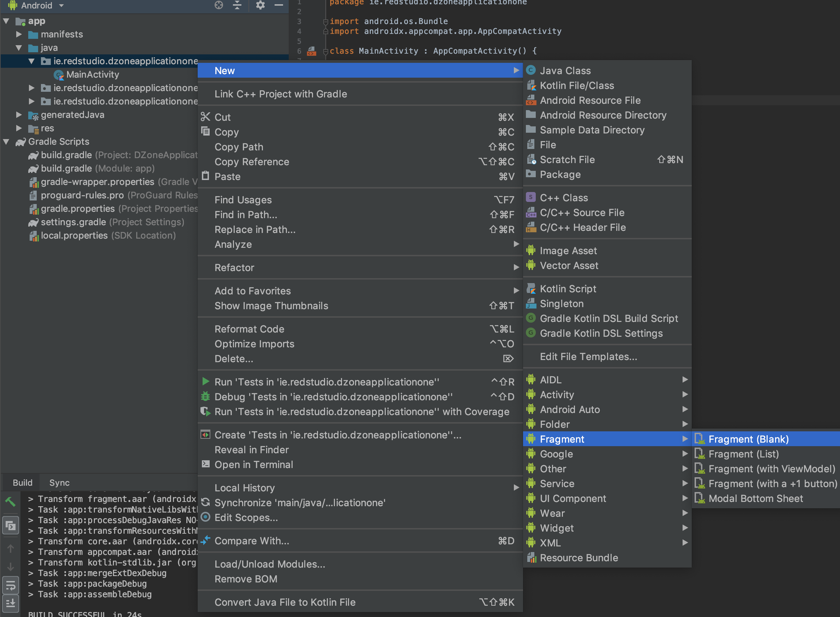Select Fragment (Blank) from submenu
The width and height of the screenshot is (840, 617).
pyautogui.click(x=748, y=439)
